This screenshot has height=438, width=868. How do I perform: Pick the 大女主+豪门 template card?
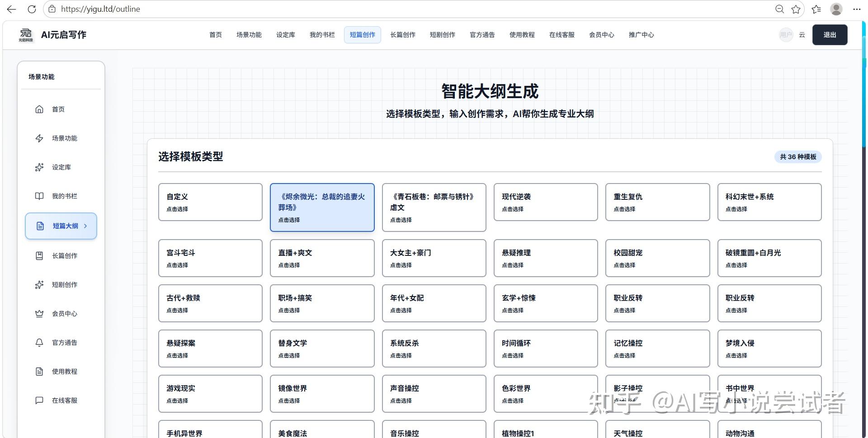434,258
